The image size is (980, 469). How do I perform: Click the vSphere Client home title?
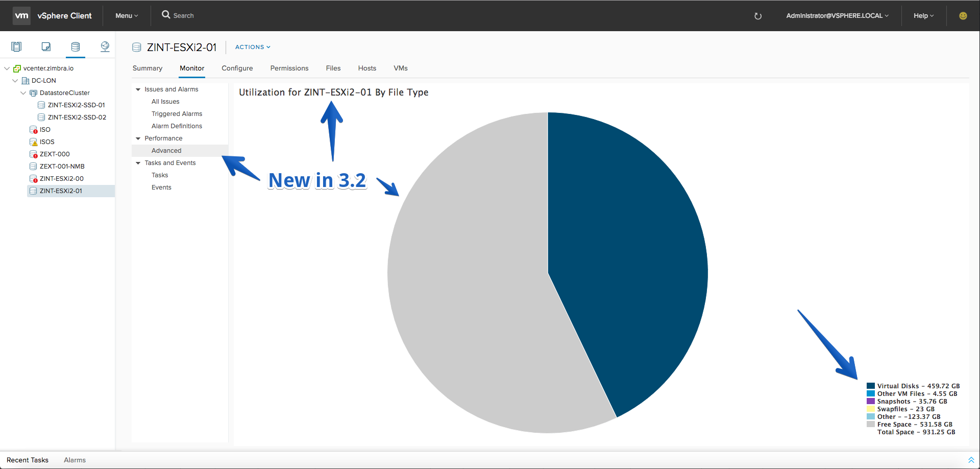64,16
